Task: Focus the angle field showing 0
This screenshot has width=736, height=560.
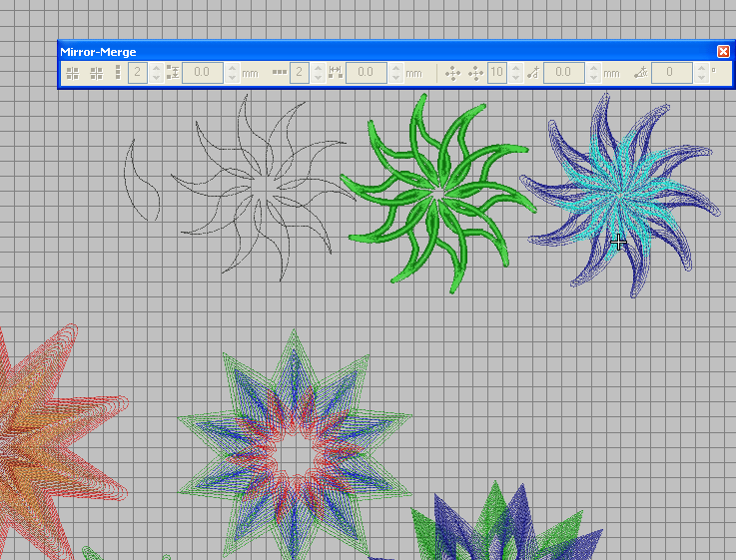Action: (x=673, y=73)
